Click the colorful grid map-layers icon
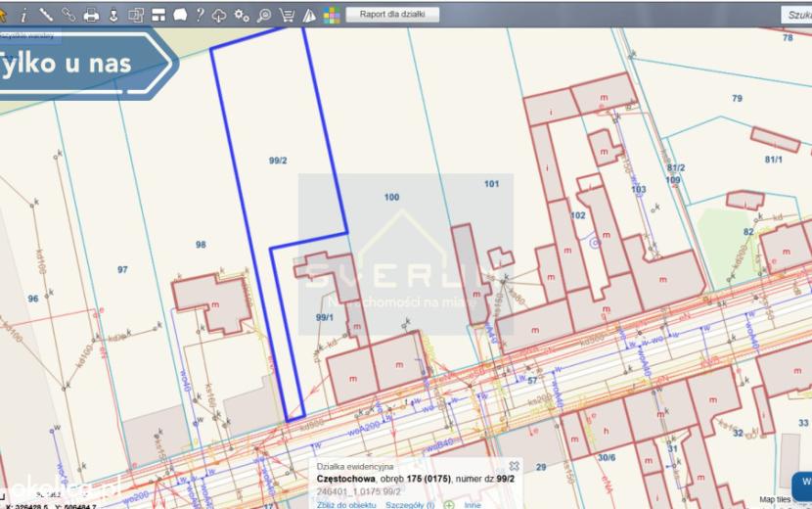 tap(332, 16)
